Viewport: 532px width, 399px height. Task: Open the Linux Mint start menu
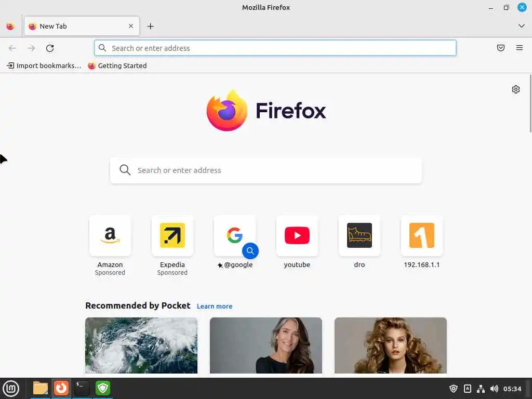coord(11,389)
